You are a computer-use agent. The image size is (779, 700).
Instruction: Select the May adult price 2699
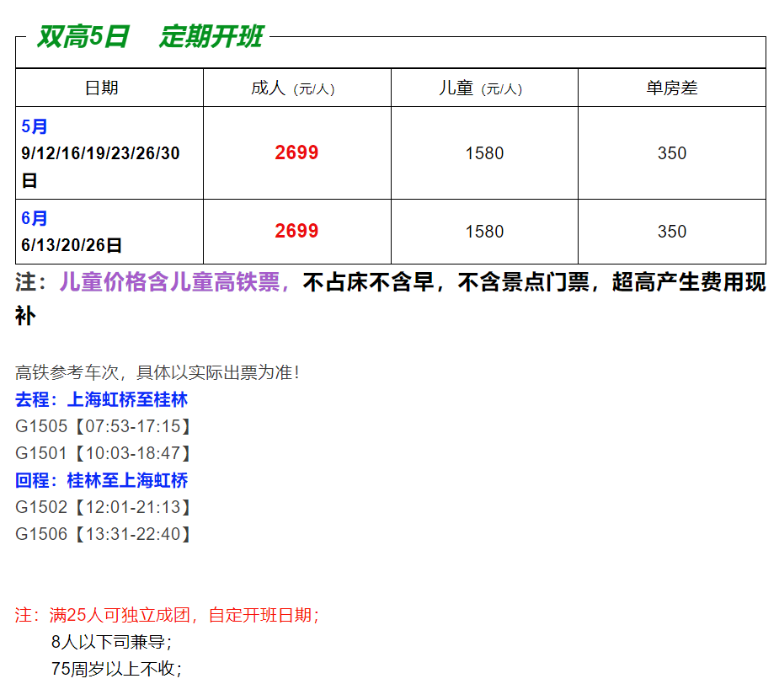click(296, 152)
